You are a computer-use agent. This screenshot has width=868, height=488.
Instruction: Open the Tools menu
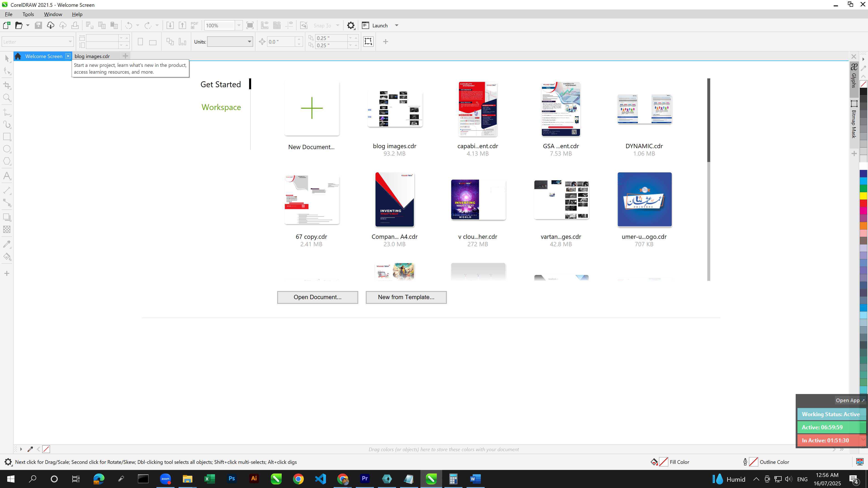click(x=28, y=14)
